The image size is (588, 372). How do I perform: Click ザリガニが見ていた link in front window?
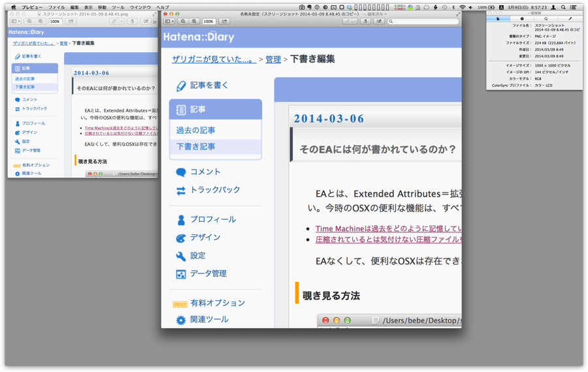click(x=214, y=59)
